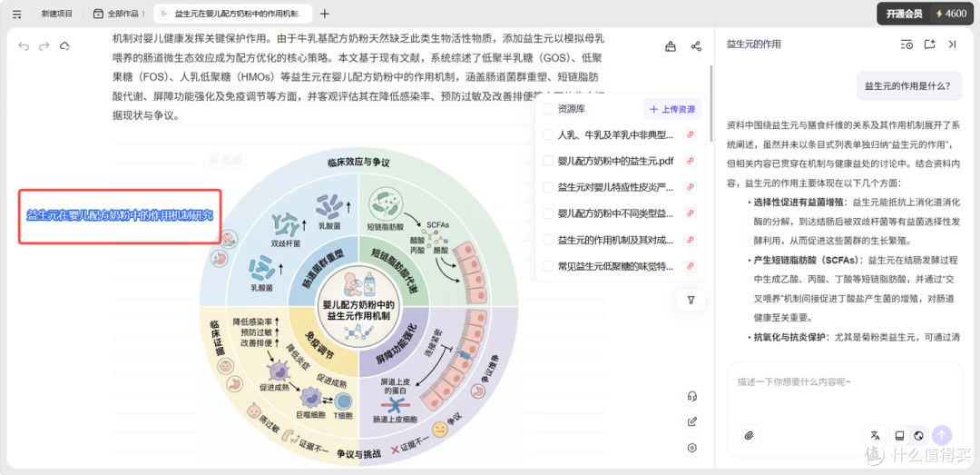Screen dimensions: 980x475
Task: Click the translate language icon
Action: pyautogui.click(x=875, y=436)
